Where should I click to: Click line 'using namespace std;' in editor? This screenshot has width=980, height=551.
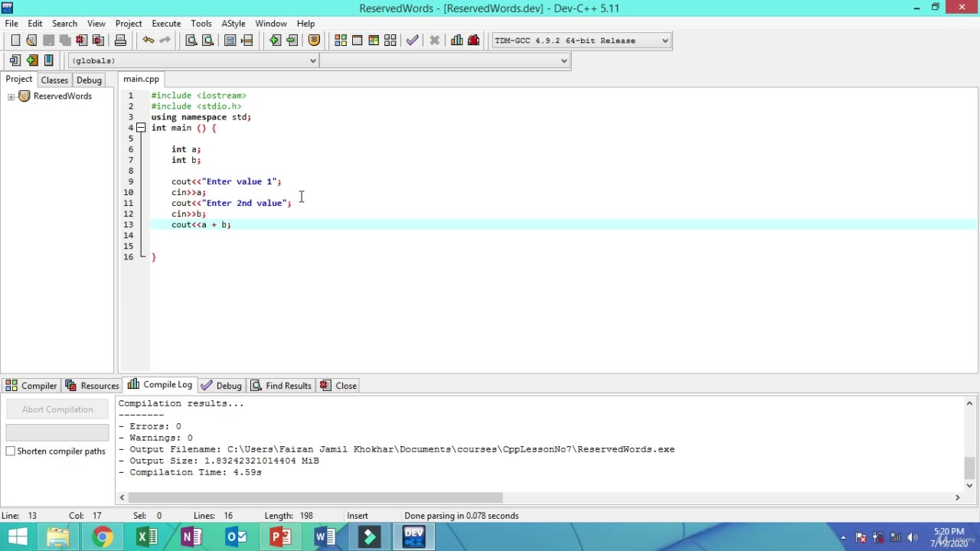pos(201,117)
